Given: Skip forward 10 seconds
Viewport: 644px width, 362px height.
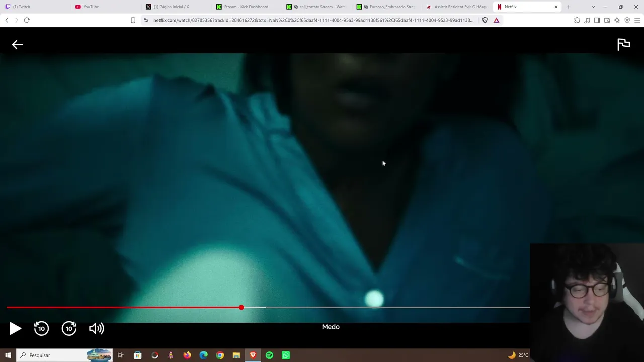Looking at the screenshot, I should click(69, 329).
